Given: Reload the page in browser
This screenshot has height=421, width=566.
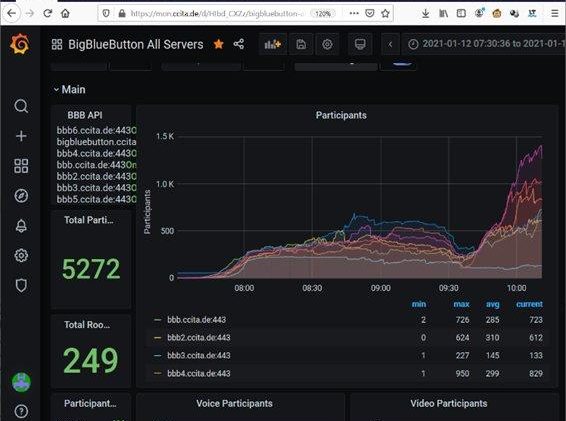Looking at the screenshot, I should [48, 13].
